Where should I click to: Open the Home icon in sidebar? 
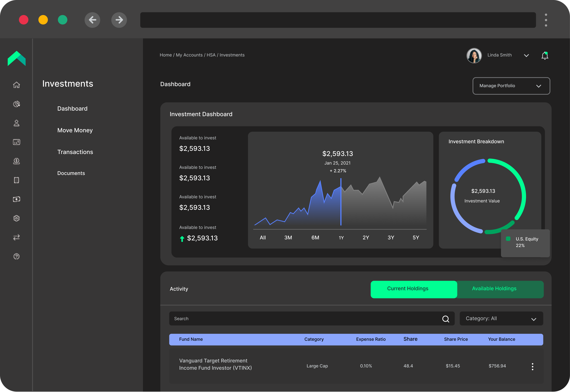coord(17,85)
